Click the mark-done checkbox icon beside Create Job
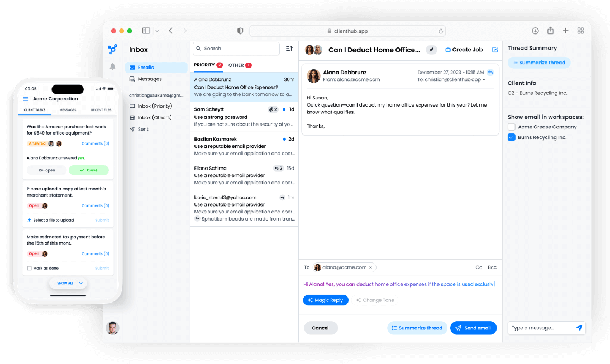 click(x=495, y=50)
